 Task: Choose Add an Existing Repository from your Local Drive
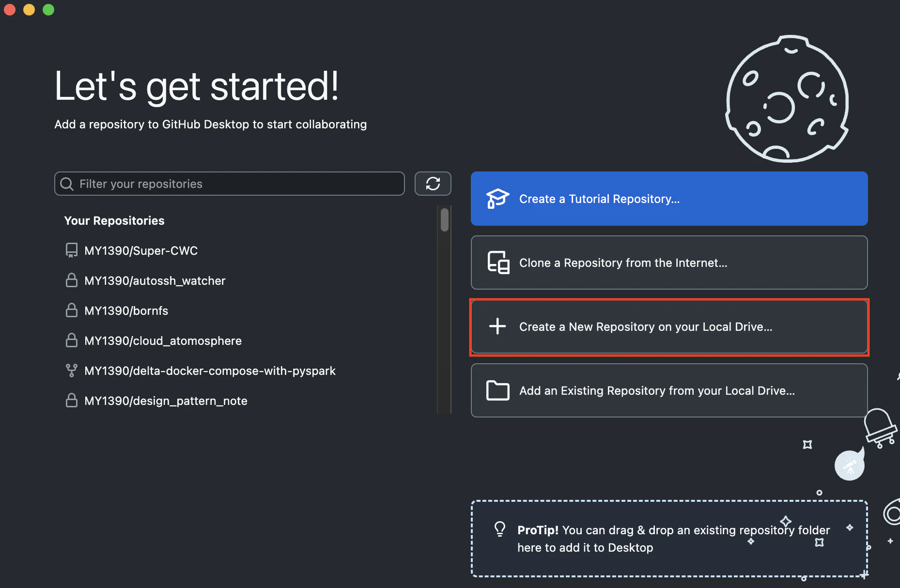(x=669, y=390)
